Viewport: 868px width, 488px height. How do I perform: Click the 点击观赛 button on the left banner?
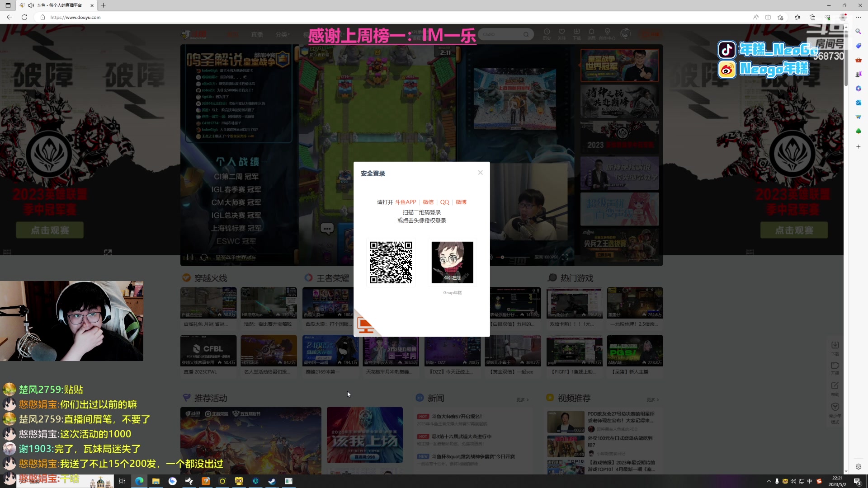click(x=50, y=230)
